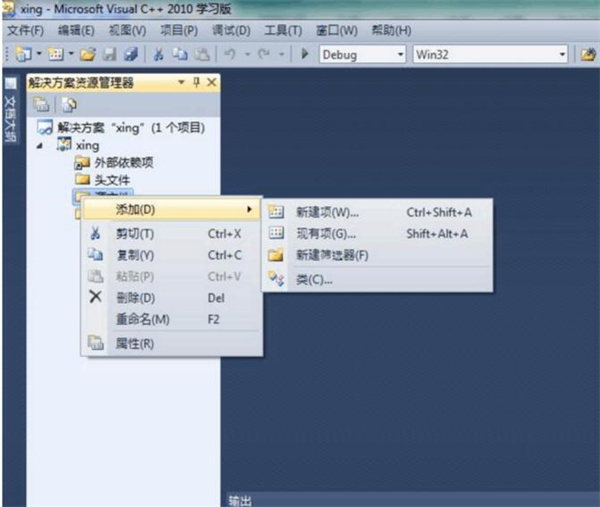600x507 pixels.
Task: Open the 文件(F) menu
Action: pos(25,30)
